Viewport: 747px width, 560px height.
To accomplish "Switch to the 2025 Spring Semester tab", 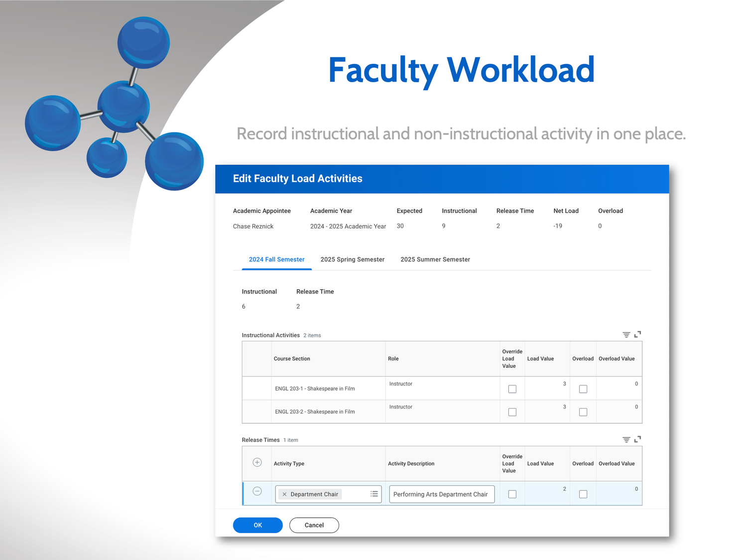I will 352,259.
